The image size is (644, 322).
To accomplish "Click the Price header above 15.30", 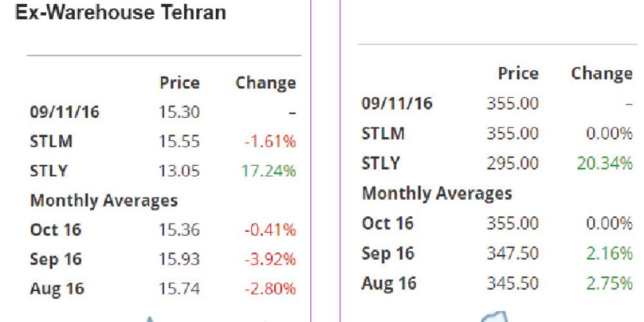I will [x=180, y=83].
